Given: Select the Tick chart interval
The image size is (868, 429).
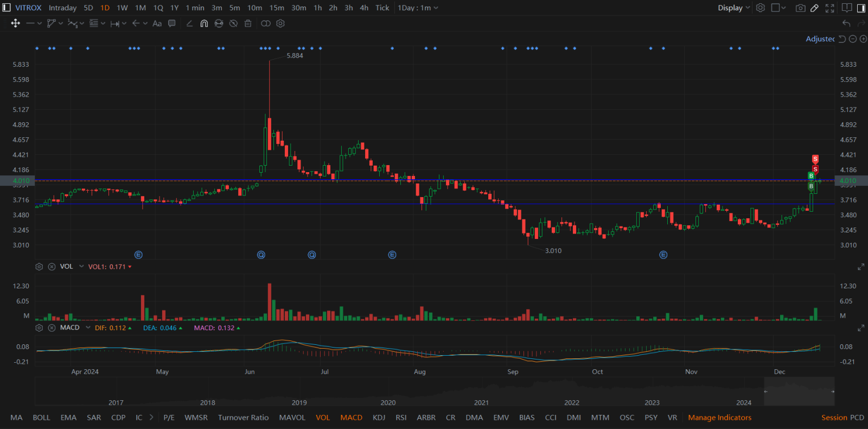Looking at the screenshot, I should point(382,8).
